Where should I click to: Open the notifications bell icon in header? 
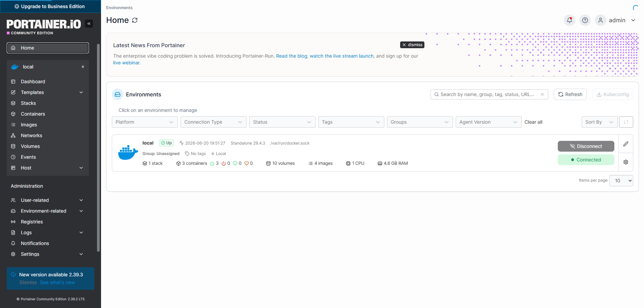tap(570, 20)
